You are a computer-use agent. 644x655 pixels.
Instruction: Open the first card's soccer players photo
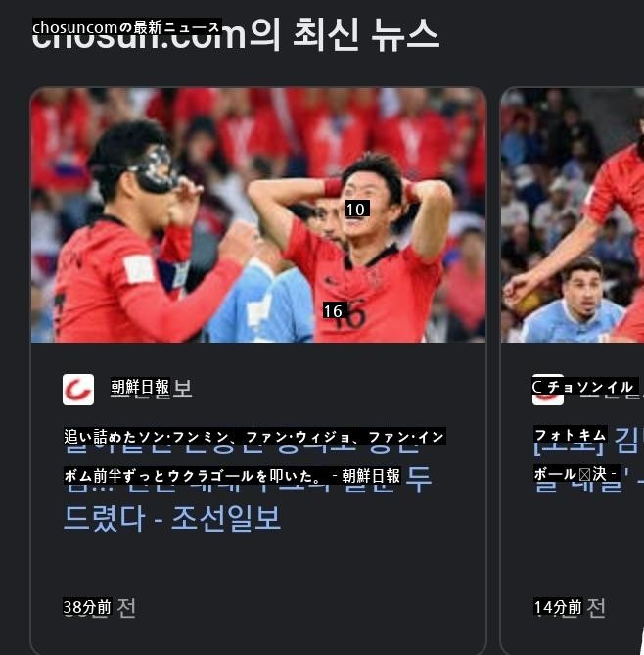(x=258, y=215)
